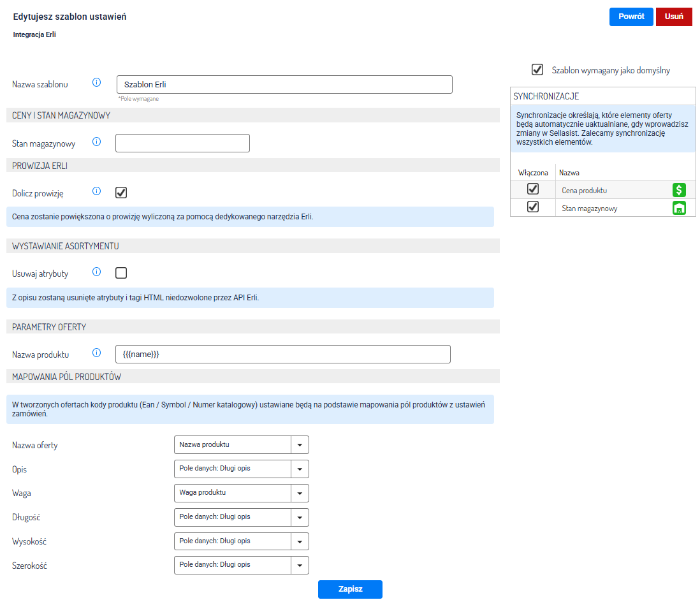Go back with the Powrót button

click(631, 17)
